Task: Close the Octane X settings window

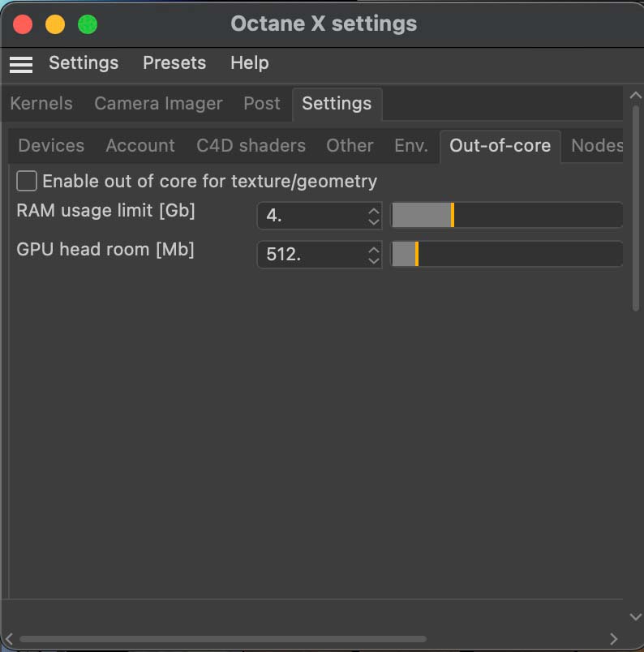Action: pos(23,24)
